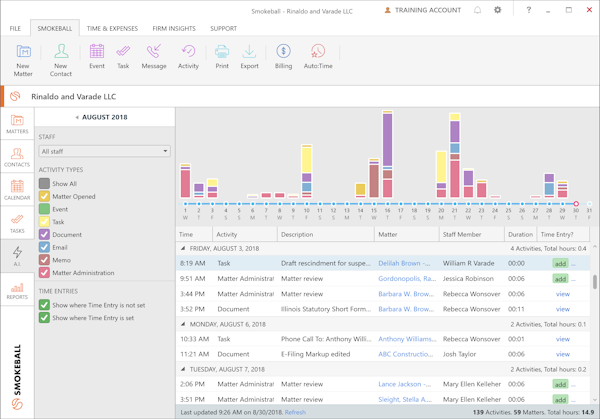Image resolution: width=600 pixels, height=419 pixels.
Task: Click the New Matter icon
Action: (x=22, y=56)
